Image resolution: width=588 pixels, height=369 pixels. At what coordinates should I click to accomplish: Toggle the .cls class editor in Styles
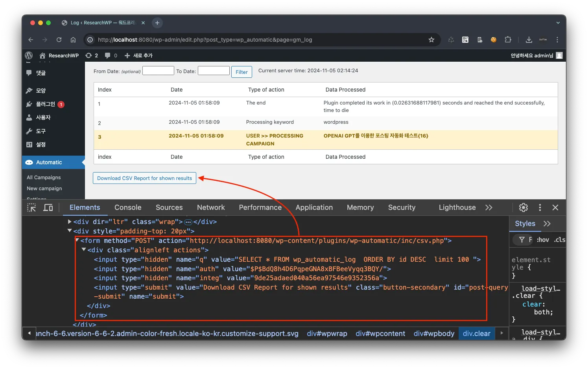pyautogui.click(x=559, y=240)
